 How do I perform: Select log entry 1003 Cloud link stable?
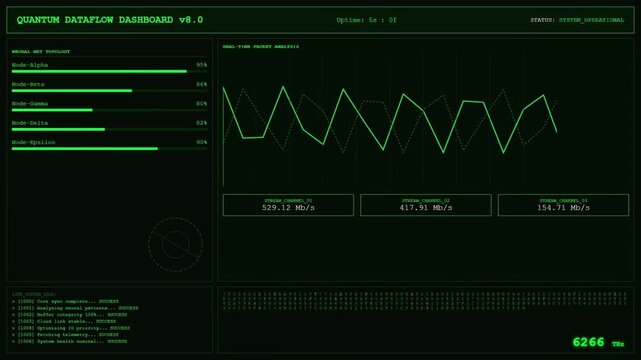(x=64, y=322)
